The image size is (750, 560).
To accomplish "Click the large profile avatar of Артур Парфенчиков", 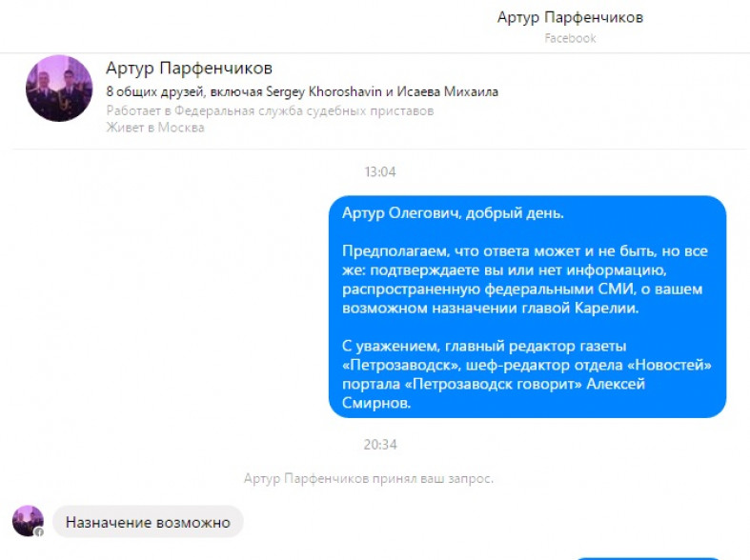I will 59,89.
